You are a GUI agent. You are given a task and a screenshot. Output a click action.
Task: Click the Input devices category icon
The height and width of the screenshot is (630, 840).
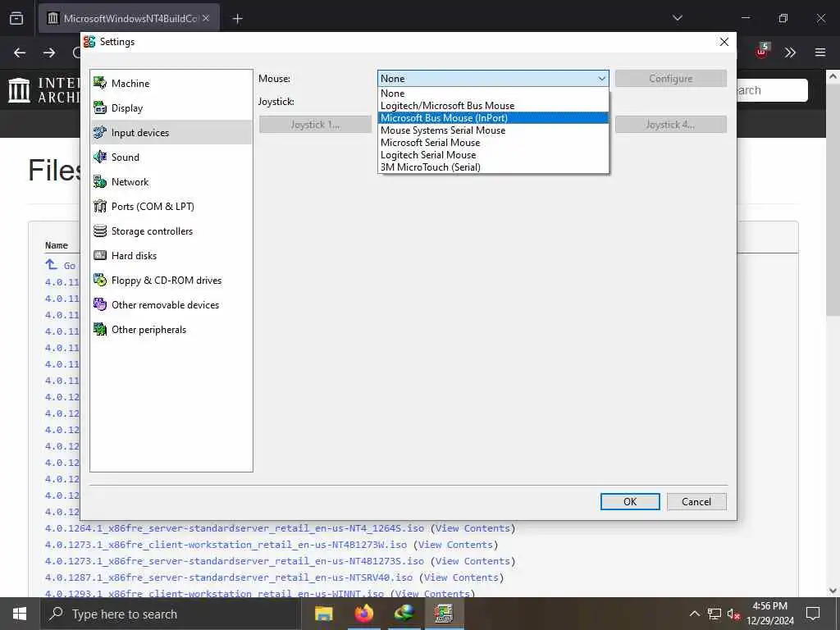coord(100,132)
